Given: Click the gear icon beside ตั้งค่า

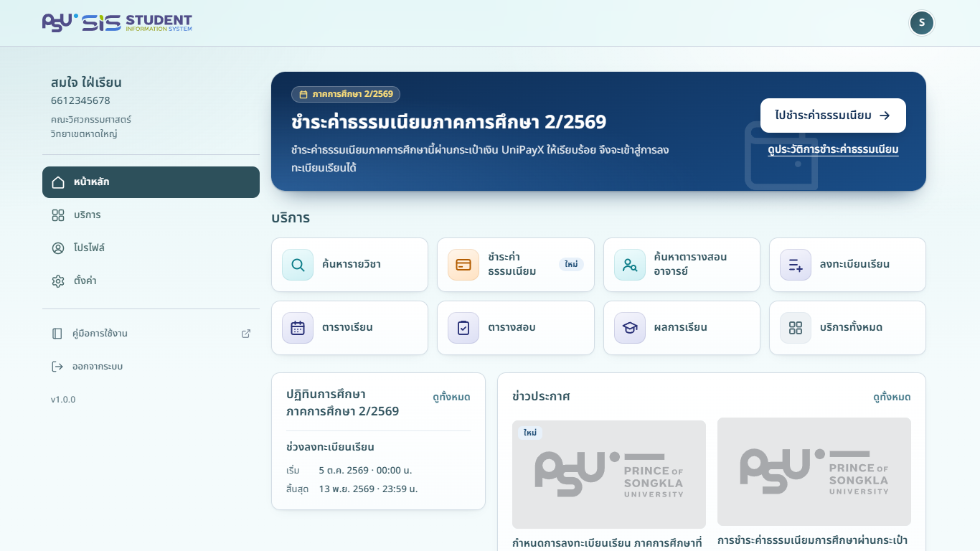Looking at the screenshot, I should click(58, 281).
